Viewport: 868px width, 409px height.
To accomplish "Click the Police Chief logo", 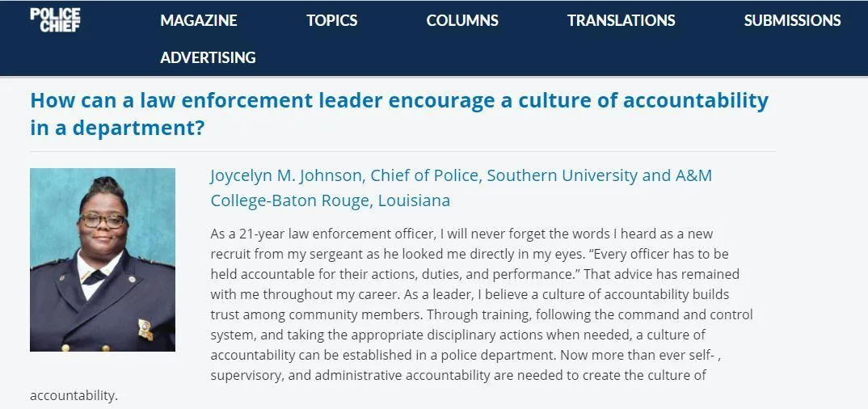I will click(x=55, y=20).
